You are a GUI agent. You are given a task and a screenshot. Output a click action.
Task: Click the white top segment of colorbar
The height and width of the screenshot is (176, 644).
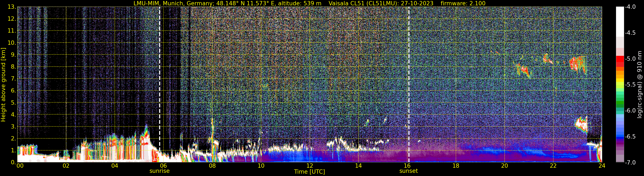coord(620,22)
